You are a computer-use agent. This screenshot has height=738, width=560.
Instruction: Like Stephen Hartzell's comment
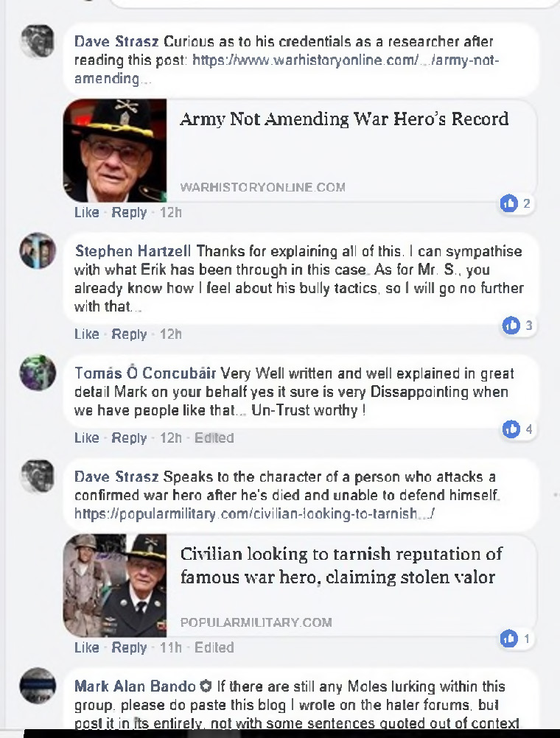87,334
